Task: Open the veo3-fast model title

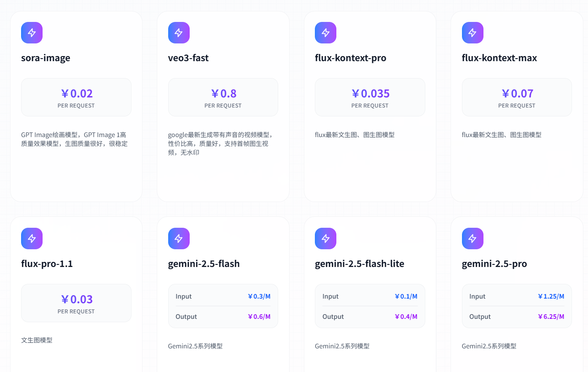Action: pyautogui.click(x=188, y=58)
